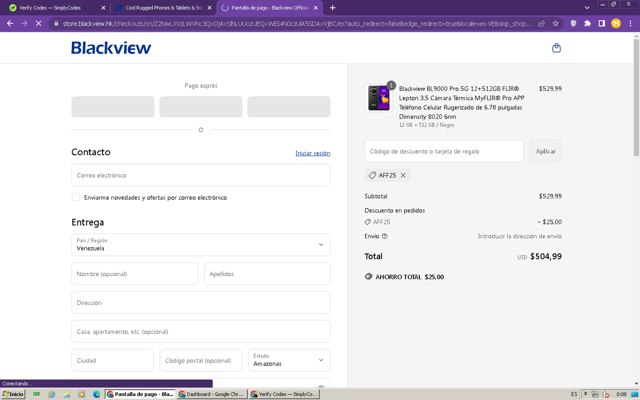Image resolution: width=640 pixels, height=400 pixels.
Task: Click the browser forward arrow
Action: [24, 24]
